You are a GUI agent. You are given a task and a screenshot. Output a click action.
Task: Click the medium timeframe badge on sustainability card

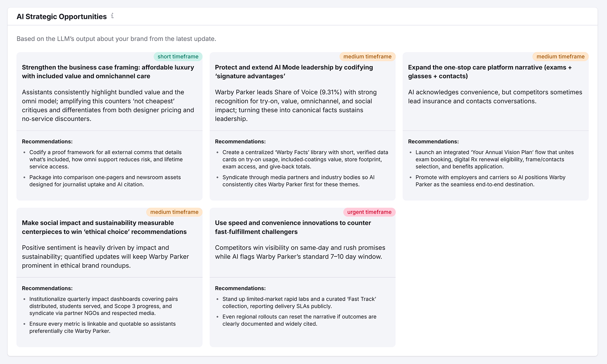tap(174, 212)
